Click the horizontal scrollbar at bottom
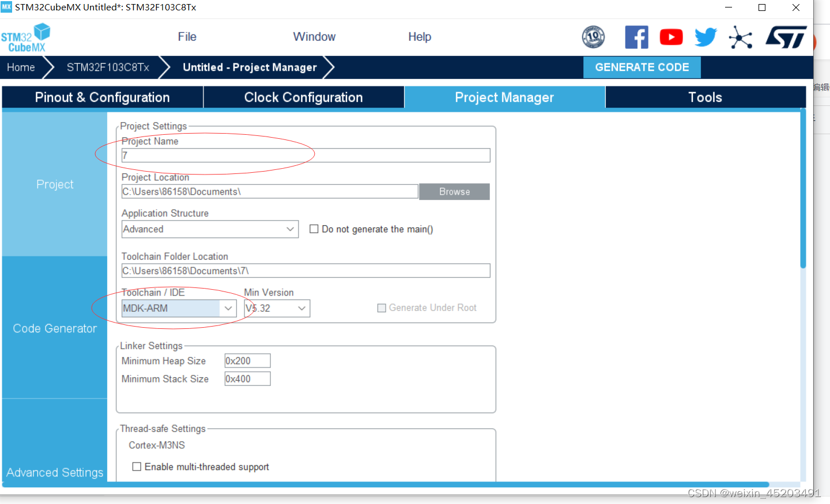The image size is (830, 504). tap(385, 484)
